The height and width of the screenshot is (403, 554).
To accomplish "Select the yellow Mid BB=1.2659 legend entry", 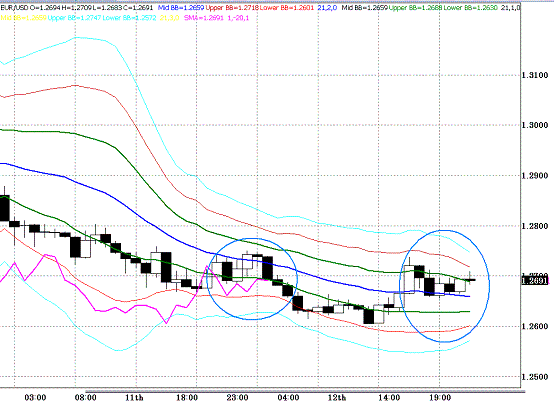I will pos(24,18).
